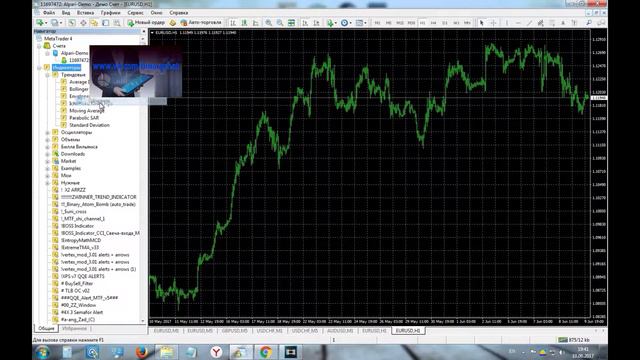Viewport: 640px width, 360px height.
Task: Open Firefox from the taskbar
Action: (x=142, y=352)
